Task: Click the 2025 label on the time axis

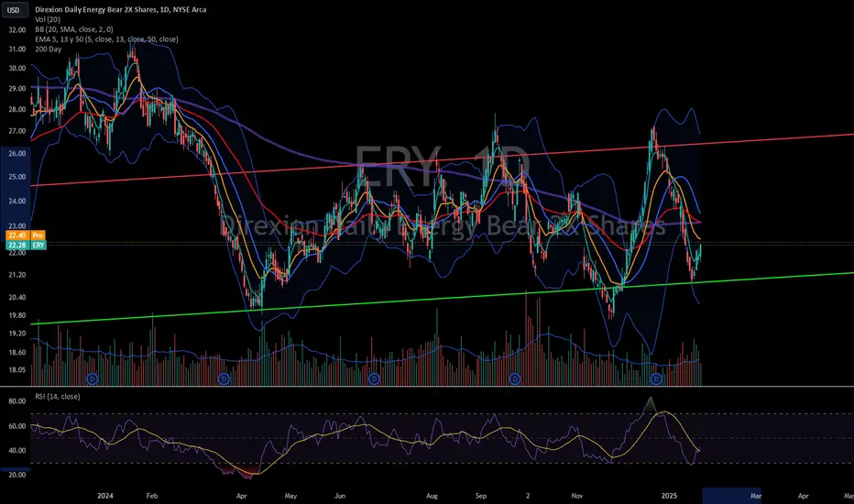Action: click(669, 496)
